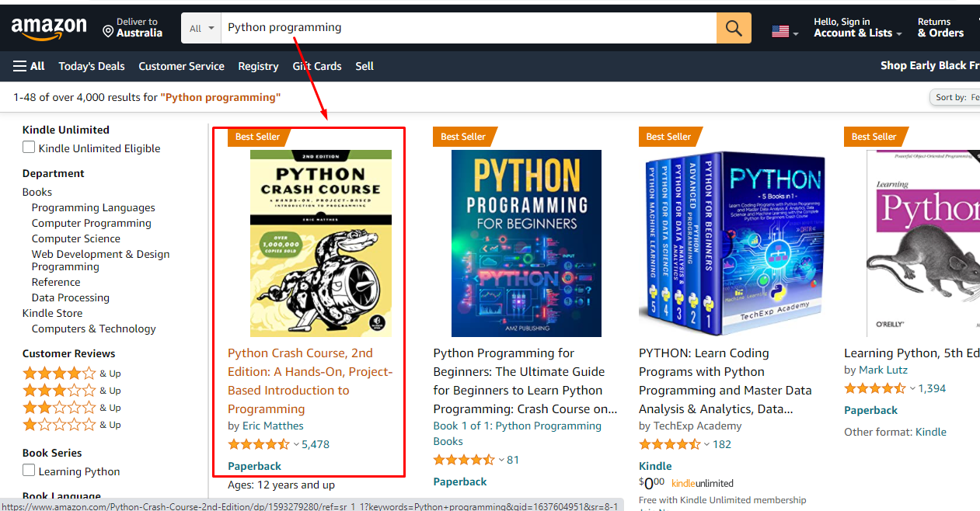Click the Deliver to Australia location pin
980x511 pixels.
point(108,31)
